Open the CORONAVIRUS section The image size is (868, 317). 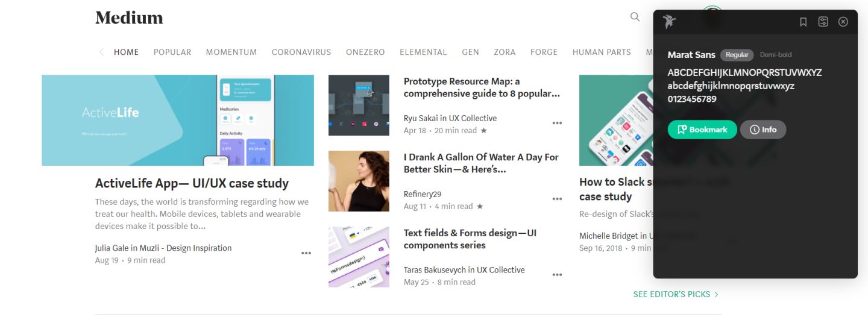[x=301, y=52]
